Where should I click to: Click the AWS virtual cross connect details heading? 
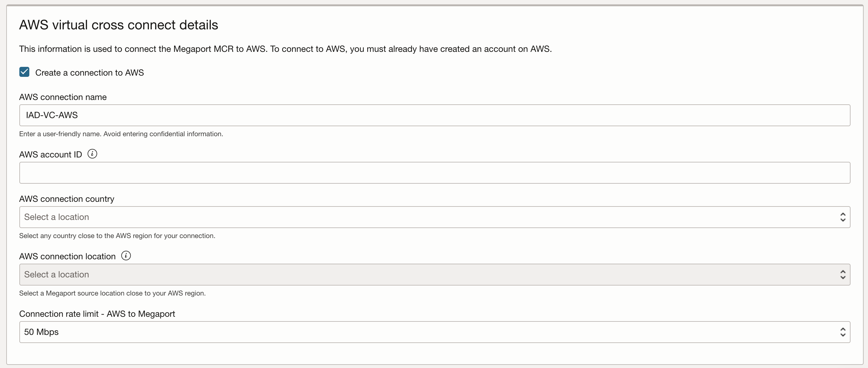point(118,24)
